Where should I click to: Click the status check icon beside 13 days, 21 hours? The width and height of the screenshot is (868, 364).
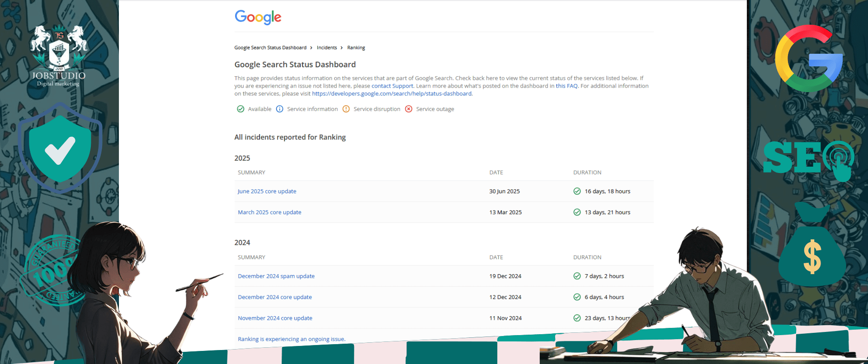pos(577,212)
